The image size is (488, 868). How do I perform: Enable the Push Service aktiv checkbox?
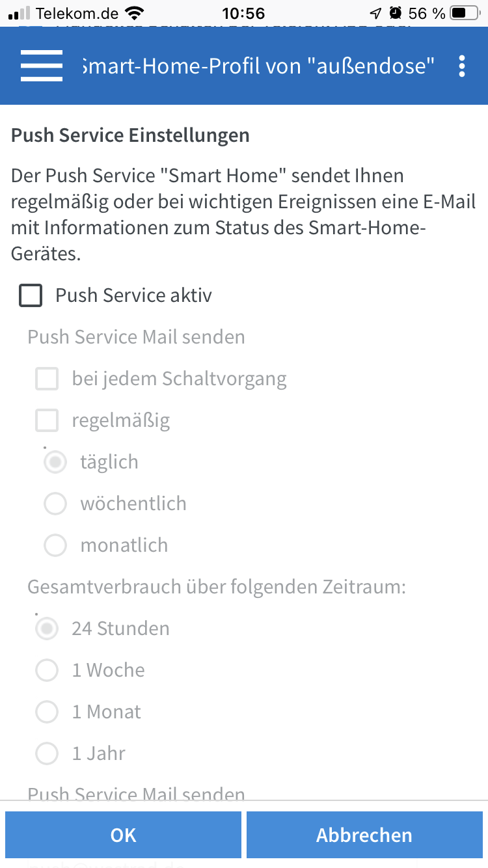(31, 295)
